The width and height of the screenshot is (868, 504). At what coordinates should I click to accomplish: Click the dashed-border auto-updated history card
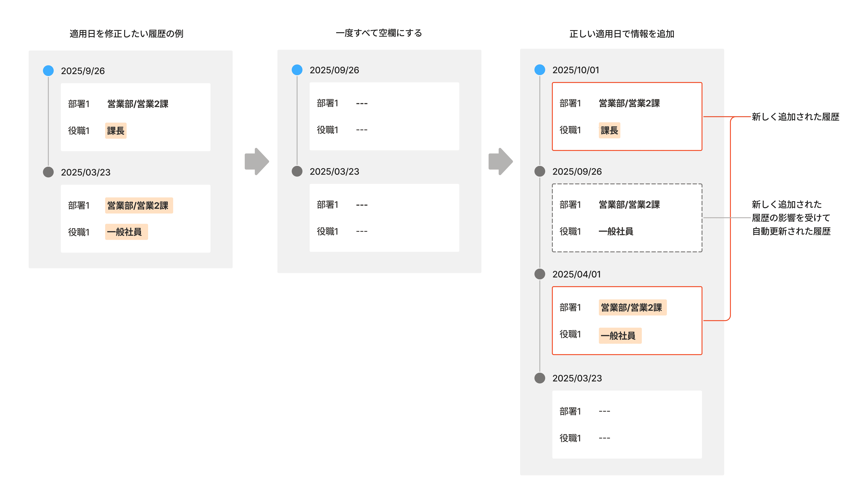627,218
